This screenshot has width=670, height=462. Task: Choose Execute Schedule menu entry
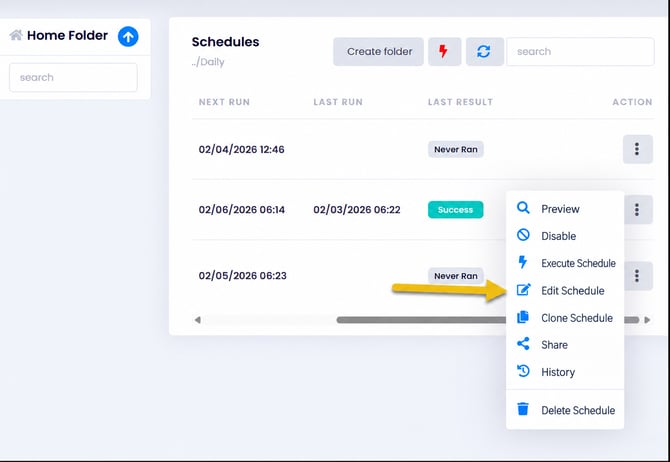tap(565, 263)
